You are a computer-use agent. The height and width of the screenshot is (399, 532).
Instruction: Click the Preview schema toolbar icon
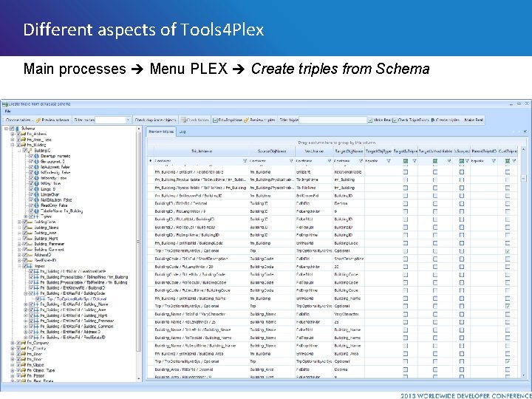pos(38,120)
